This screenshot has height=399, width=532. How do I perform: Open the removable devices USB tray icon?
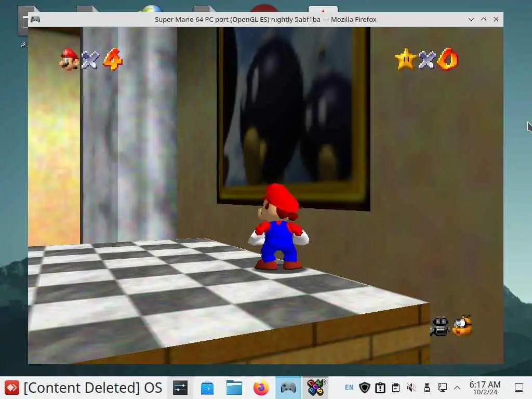(427, 388)
